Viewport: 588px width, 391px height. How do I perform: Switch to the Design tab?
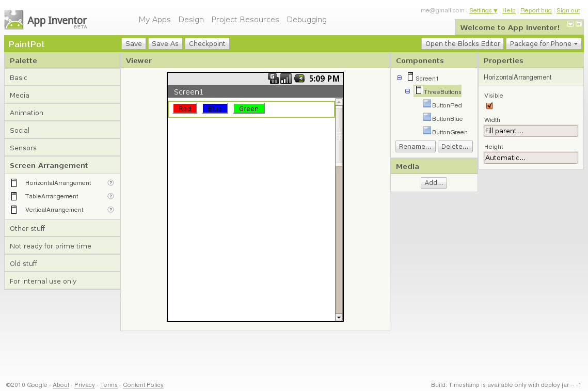coord(191,20)
